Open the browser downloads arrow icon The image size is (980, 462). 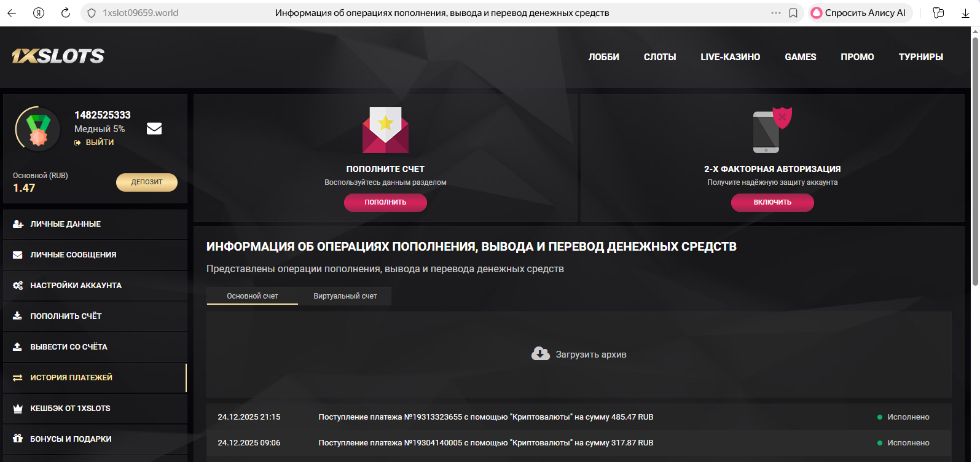965,13
